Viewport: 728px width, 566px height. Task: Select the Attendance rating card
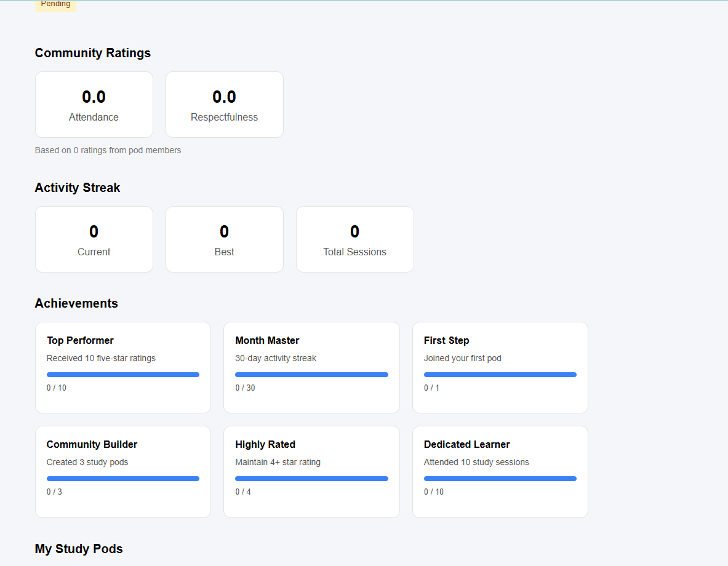click(x=94, y=105)
